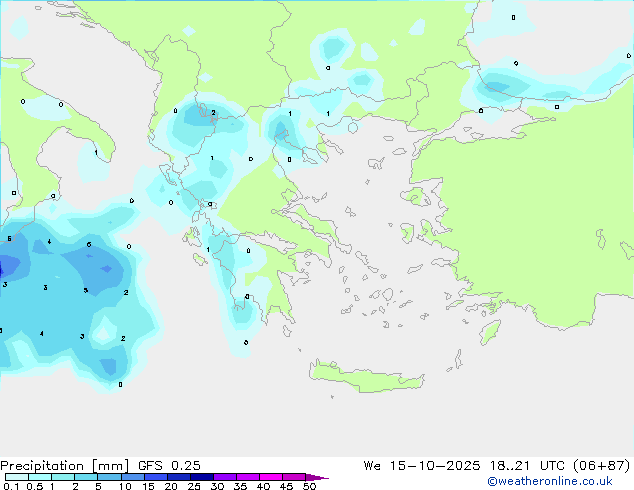Choose the 25–30 mm dark navy legend swatch
The image size is (634, 490).
click(x=202, y=477)
